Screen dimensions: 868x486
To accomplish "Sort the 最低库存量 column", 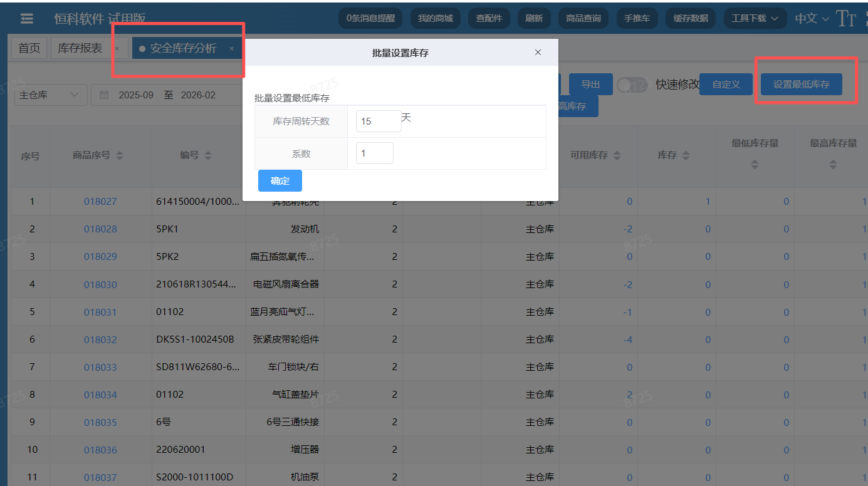I will click(755, 165).
